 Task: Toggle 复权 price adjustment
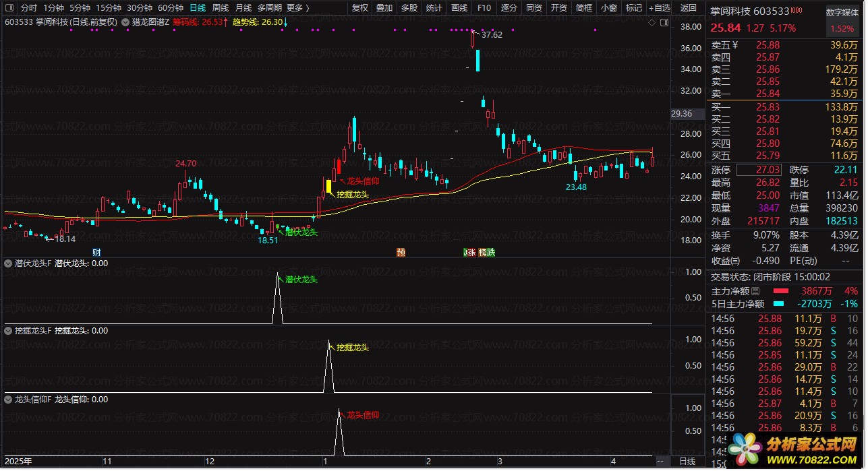[x=360, y=8]
